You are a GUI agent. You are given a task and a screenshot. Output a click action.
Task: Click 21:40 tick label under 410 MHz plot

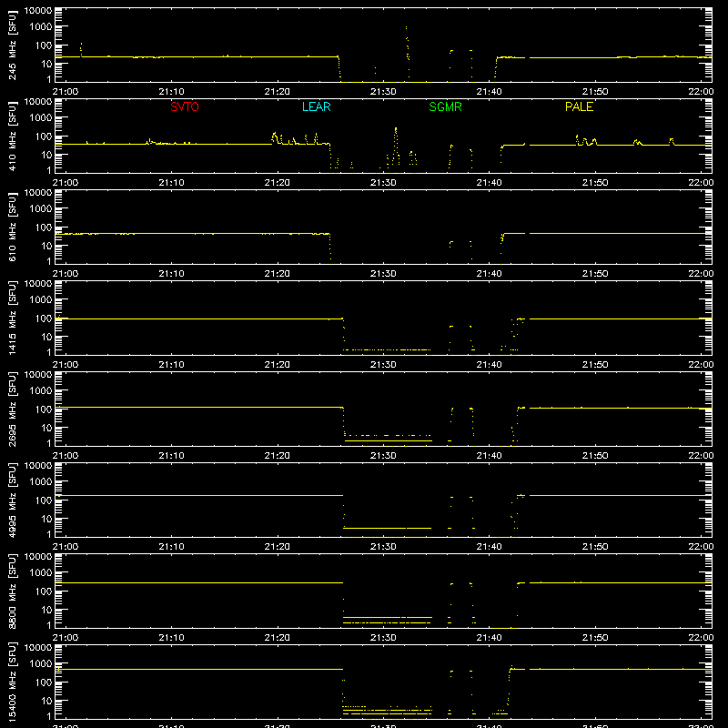coord(489,183)
